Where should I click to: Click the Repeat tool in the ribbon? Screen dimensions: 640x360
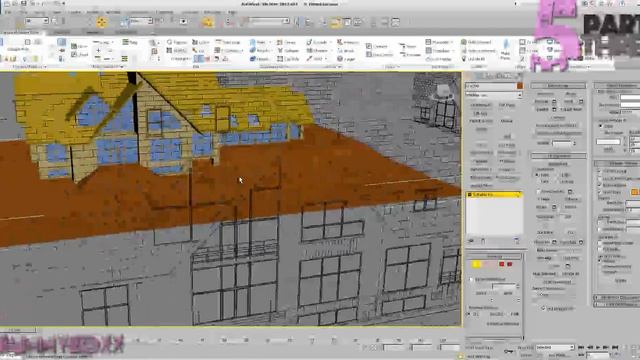[177, 42]
